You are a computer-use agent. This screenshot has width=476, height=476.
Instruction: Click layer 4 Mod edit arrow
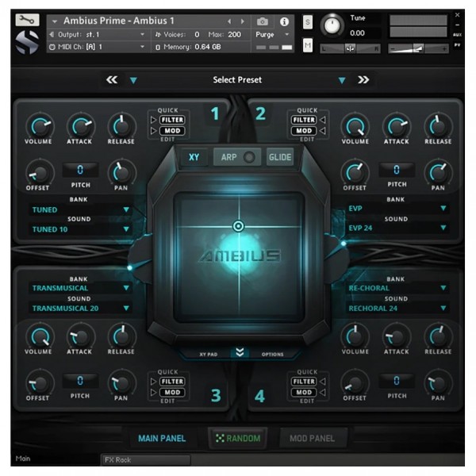(323, 393)
